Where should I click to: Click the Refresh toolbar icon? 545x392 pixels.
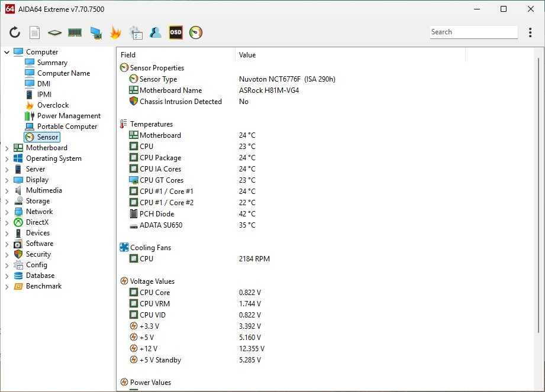pos(15,33)
